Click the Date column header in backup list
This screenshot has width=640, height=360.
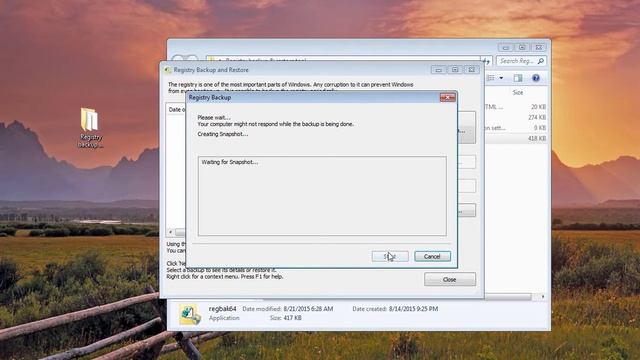pyautogui.click(x=177, y=109)
